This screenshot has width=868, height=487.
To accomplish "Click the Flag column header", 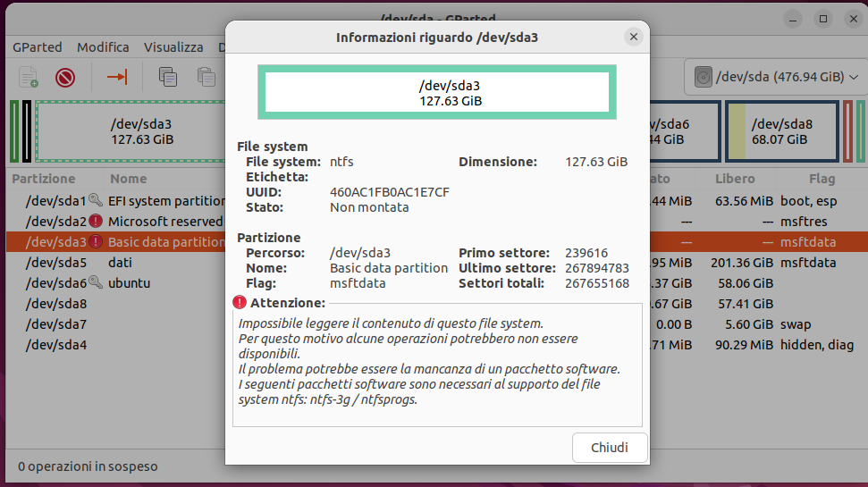I will [822, 179].
